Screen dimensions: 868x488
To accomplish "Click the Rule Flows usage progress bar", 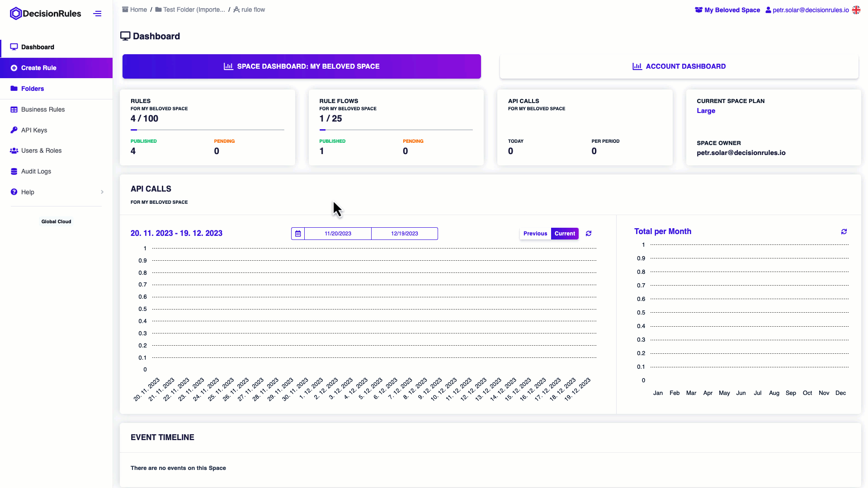I will [396, 130].
